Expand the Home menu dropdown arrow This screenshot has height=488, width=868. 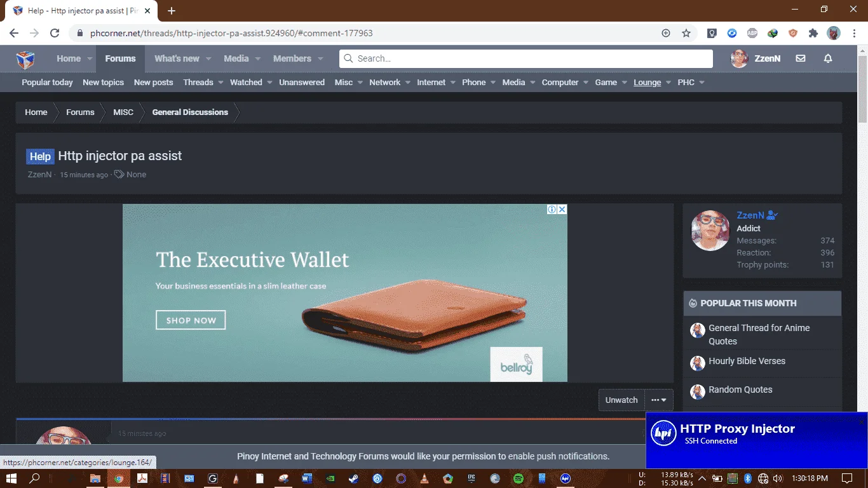point(90,58)
